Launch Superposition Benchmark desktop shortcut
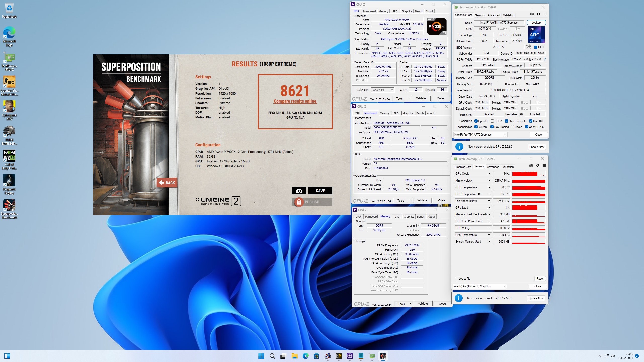Screen dimensions: 644x362 9,209
